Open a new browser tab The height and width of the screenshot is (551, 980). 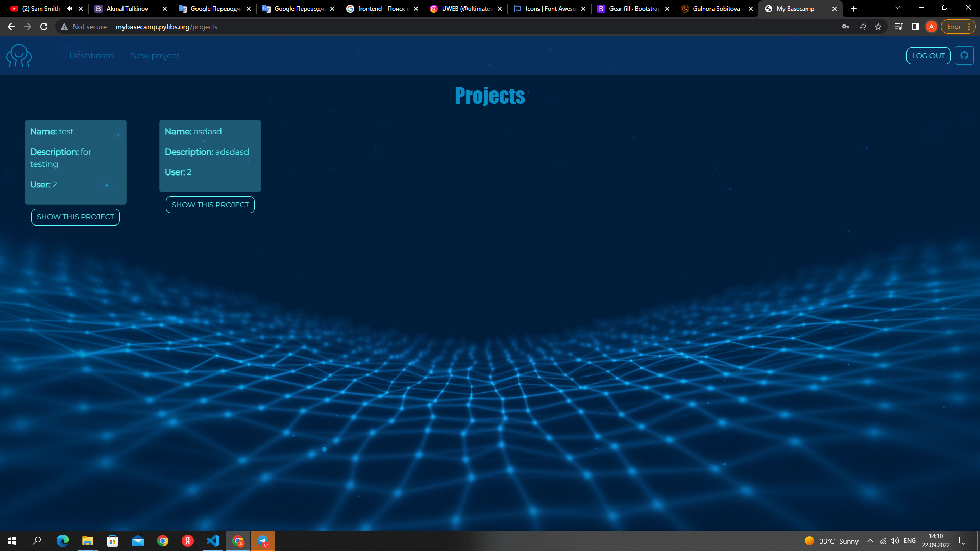click(x=854, y=9)
